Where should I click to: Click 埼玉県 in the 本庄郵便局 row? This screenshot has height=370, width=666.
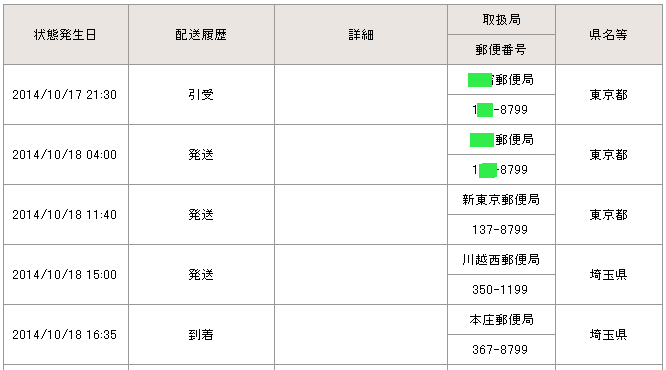tap(609, 335)
